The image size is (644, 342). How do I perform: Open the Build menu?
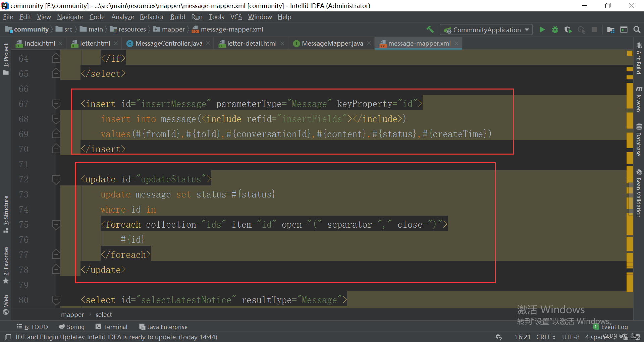point(178,17)
